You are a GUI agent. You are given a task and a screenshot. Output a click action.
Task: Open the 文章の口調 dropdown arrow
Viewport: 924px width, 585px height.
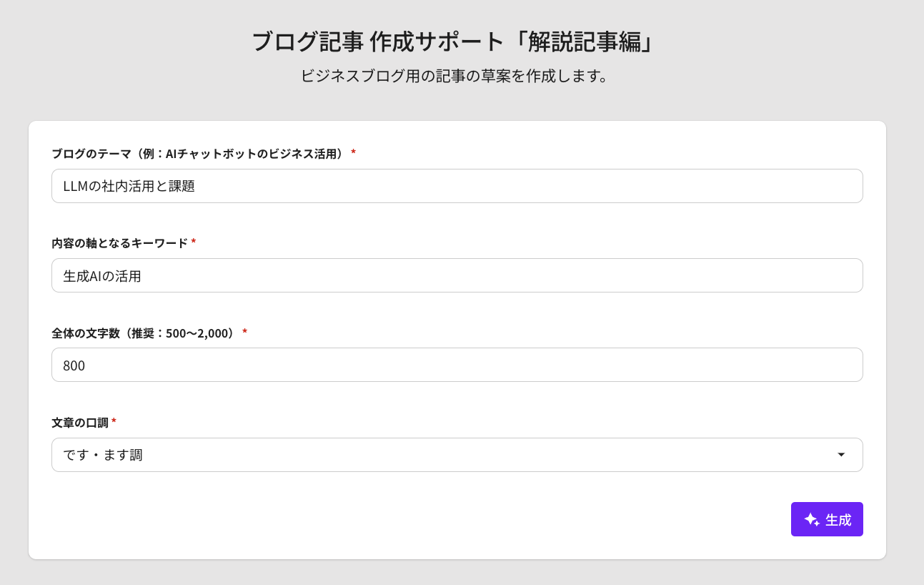click(x=841, y=455)
